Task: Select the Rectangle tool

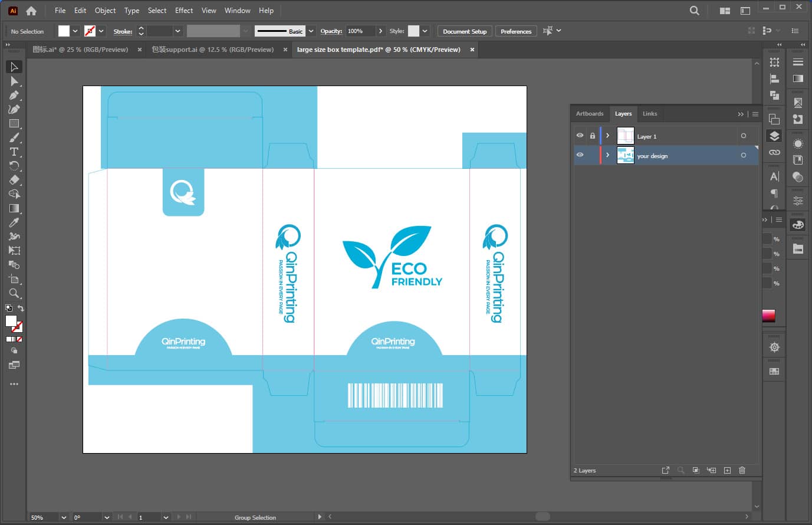Action: pos(14,123)
